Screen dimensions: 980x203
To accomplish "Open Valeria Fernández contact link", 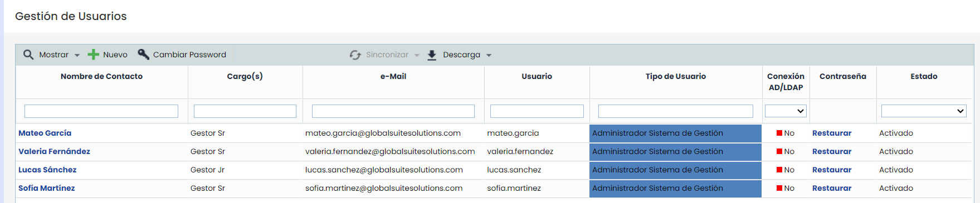I will click(x=54, y=151).
